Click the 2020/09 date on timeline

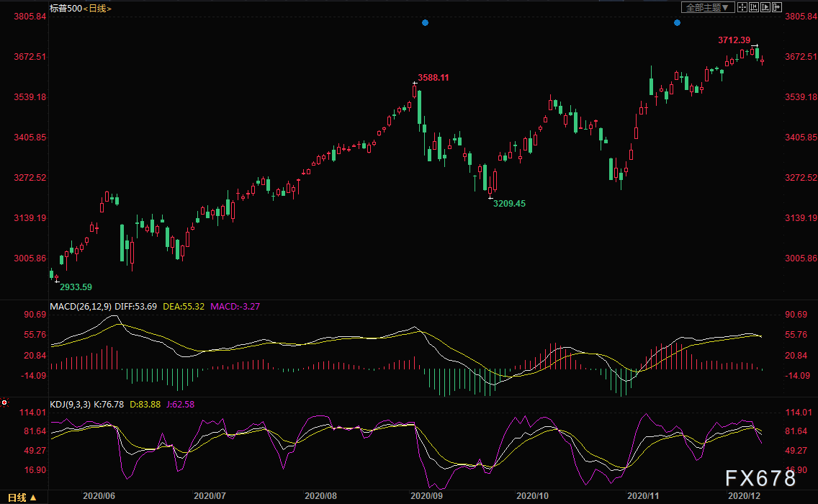(x=426, y=495)
